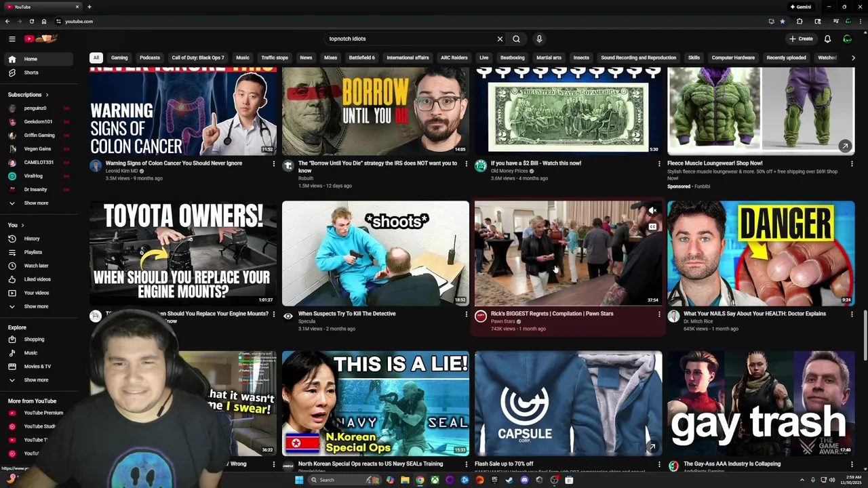Open Liked videos in sidebar
The height and width of the screenshot is (488, 868).
click(x=39, y=279)
